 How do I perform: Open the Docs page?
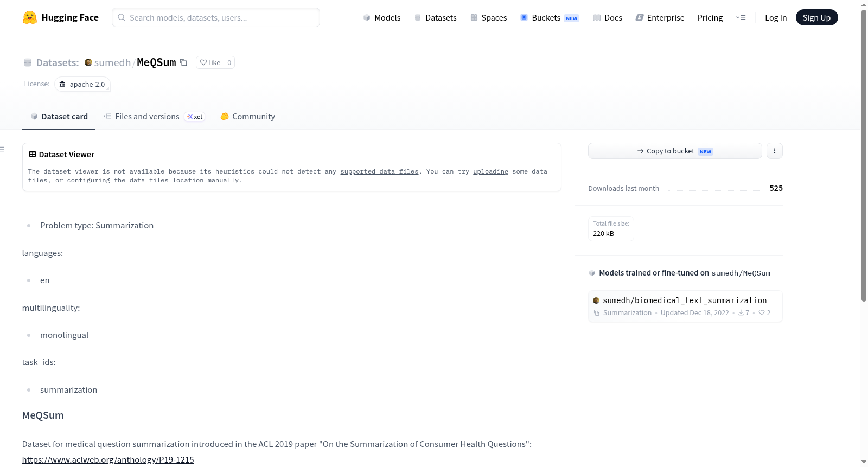[x=608, y=17]
